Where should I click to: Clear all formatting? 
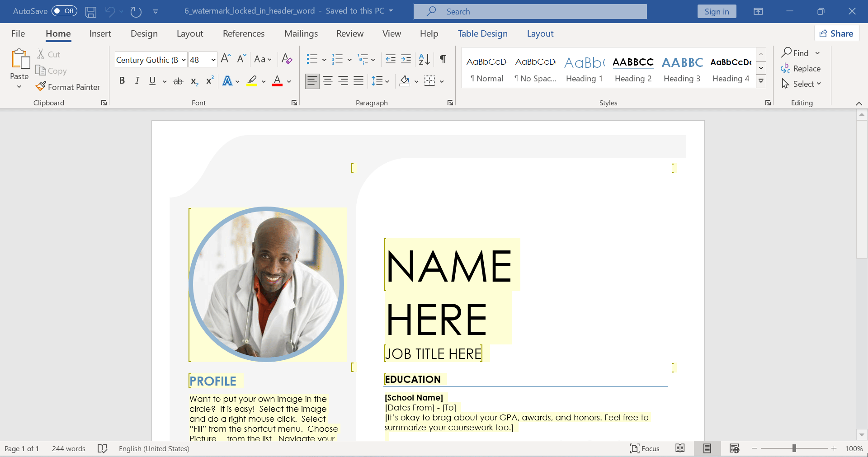point(287,59)
